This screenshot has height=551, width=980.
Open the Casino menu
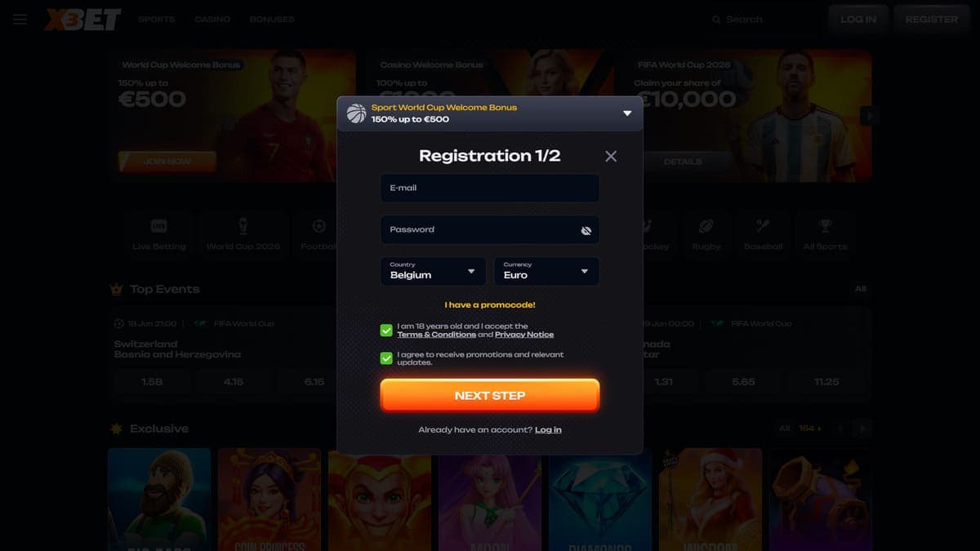212,19
